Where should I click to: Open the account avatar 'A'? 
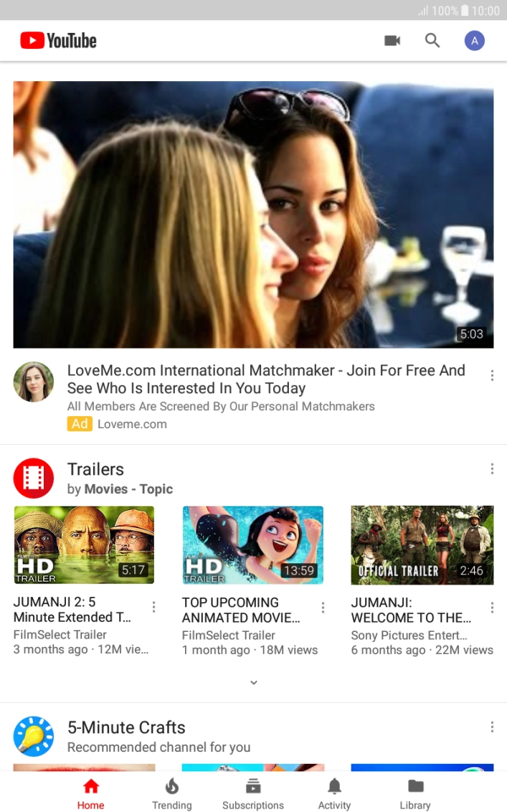coord(474,41)
